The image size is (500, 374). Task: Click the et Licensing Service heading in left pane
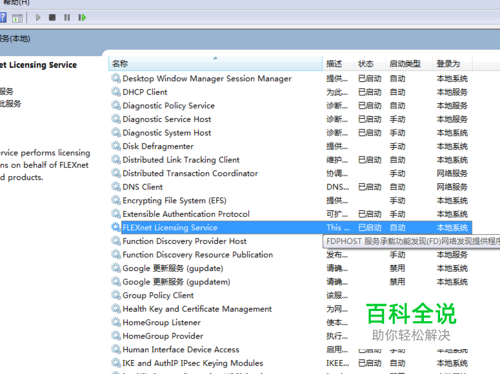coord(38,65)
